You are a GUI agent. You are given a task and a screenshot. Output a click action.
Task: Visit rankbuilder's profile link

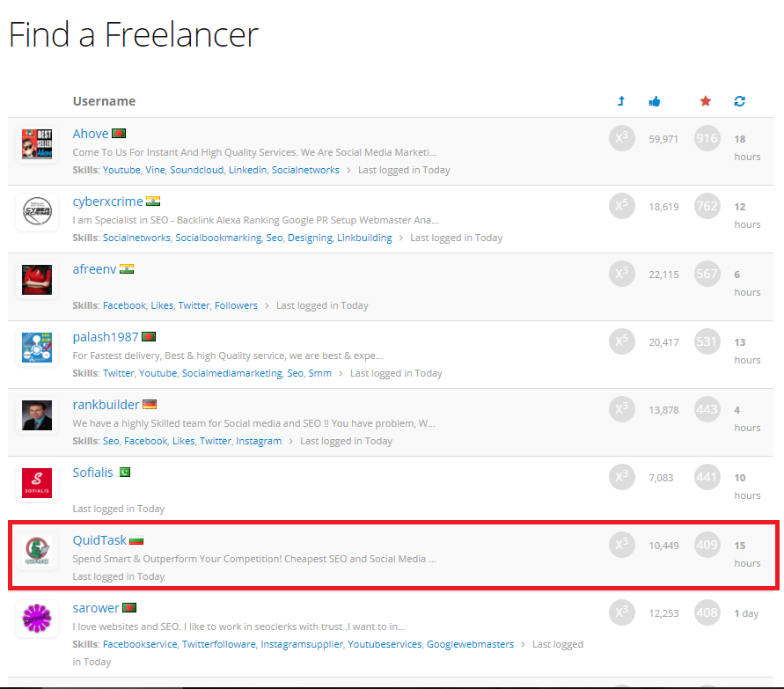click(106, 404)
